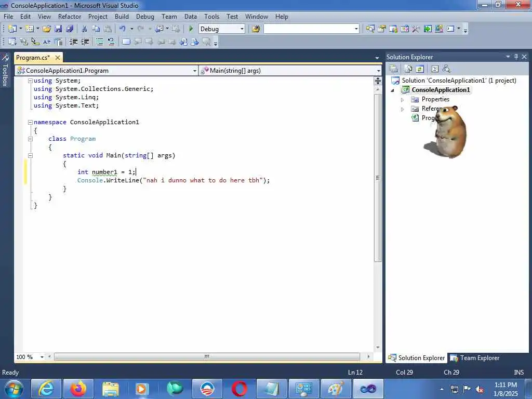
Task: Click the Display Quick Info icon
Action: (x=35, y=42)
